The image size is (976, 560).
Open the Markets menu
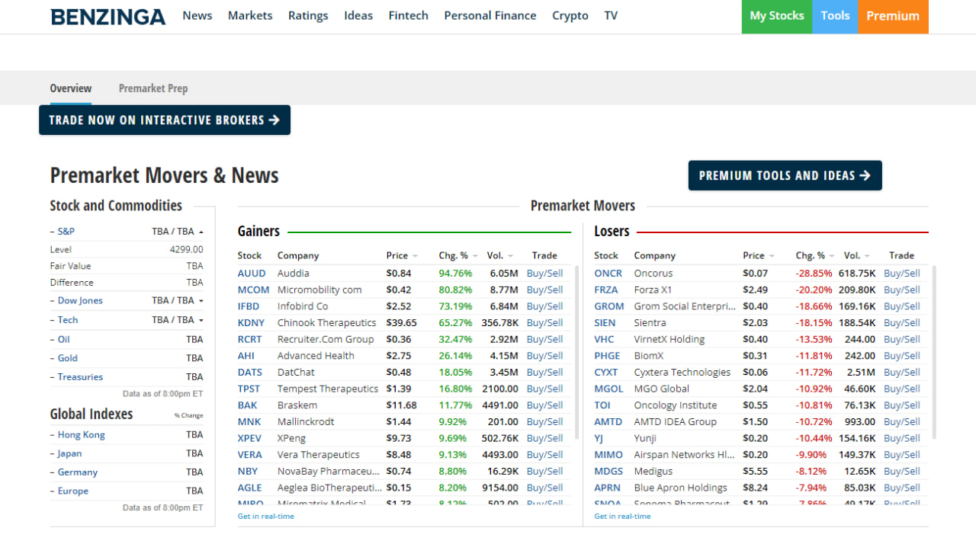click(250, 15)
